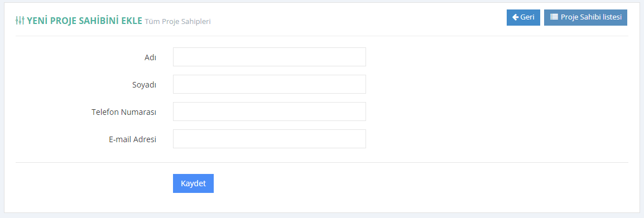Save the form with Kaydet
This screenshot has height=218, width=644.
pyautogui.click(x=193, y=183)
